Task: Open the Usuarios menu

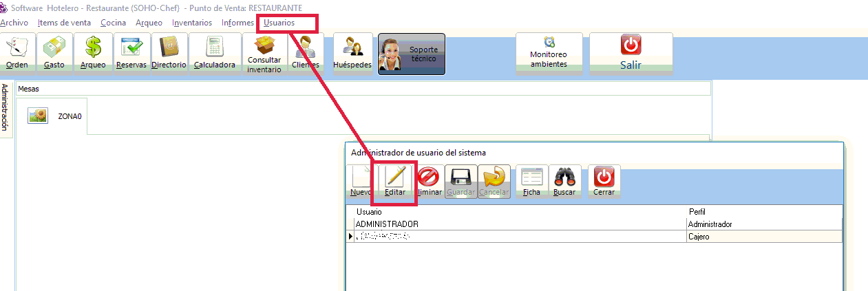Action: pyautogui.click(x=279, y=23)
